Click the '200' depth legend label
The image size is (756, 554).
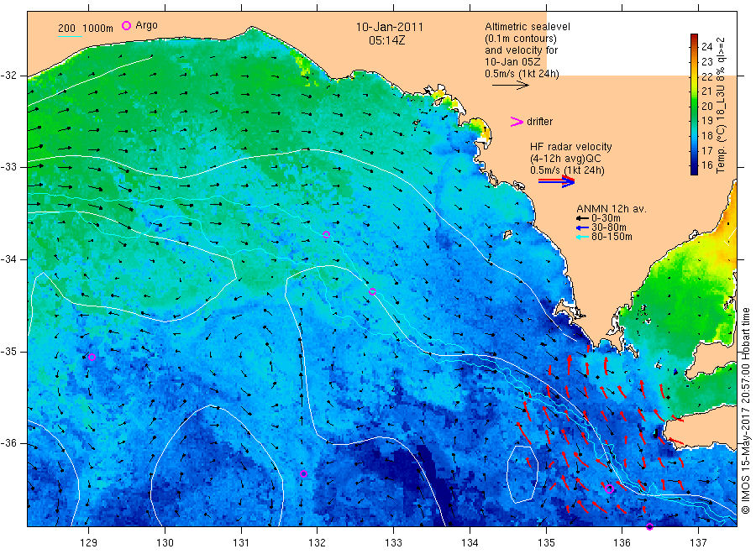click(66, 28)
